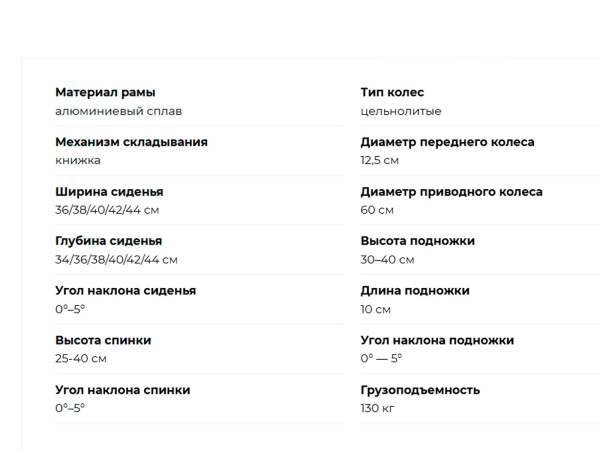Image resolution: width=600 pixels, height=450 pixels.
Task: Select the "алюминиевый сплав" value text
Action: [x=118, y=111]
